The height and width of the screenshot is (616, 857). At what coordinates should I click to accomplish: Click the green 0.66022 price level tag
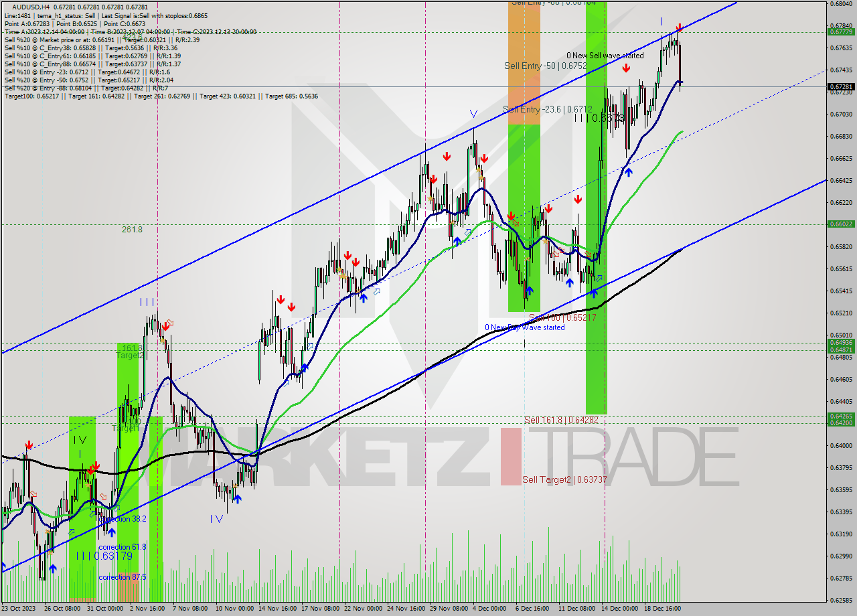[840, 224]
